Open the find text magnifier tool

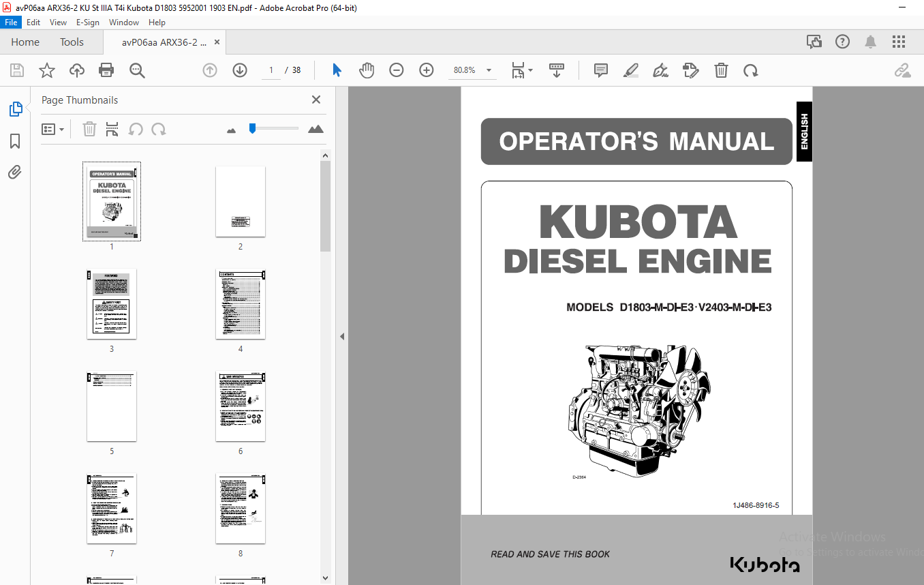pos(137,70)
